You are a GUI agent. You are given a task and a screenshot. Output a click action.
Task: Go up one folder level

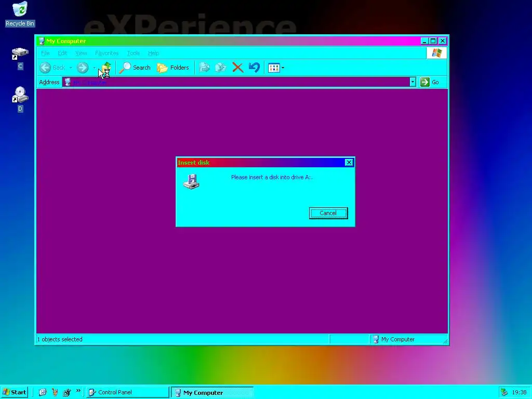click(107, 68)
